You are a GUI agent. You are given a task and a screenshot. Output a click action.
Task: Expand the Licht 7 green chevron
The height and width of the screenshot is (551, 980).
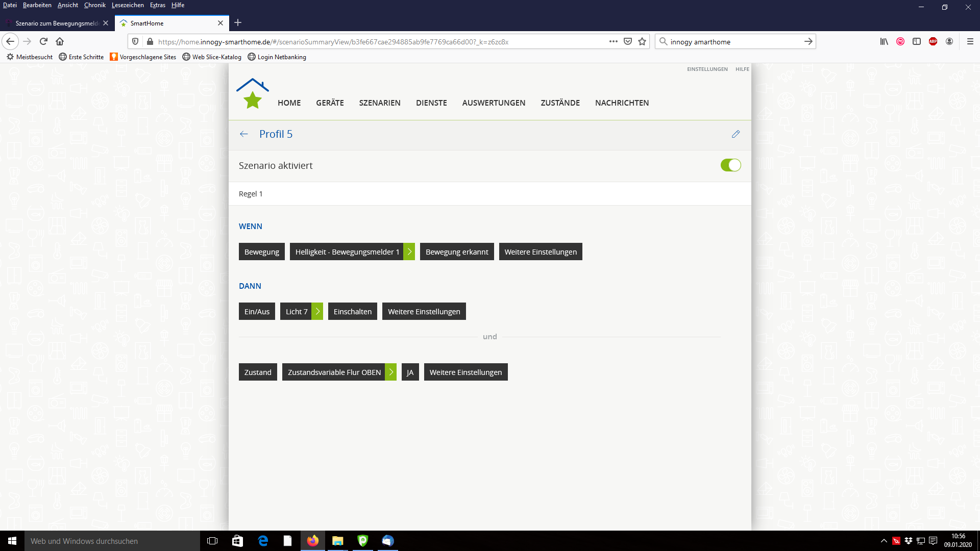point(317,311)
